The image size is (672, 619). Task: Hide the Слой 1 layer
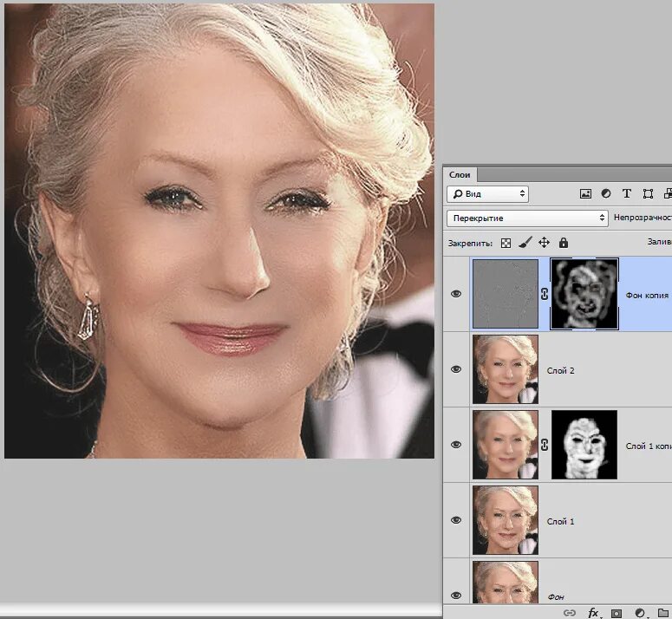456,520
